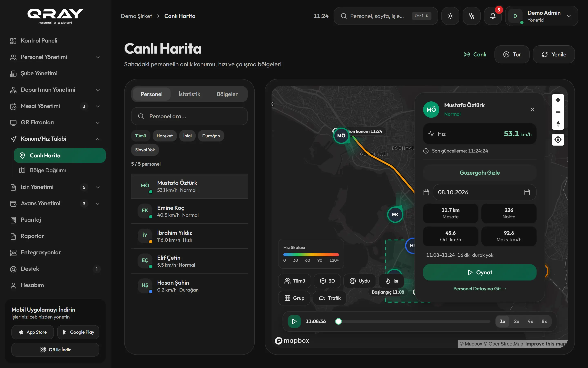Click the Personel ara search field
The image size is (588, 368).
[189, 116]
